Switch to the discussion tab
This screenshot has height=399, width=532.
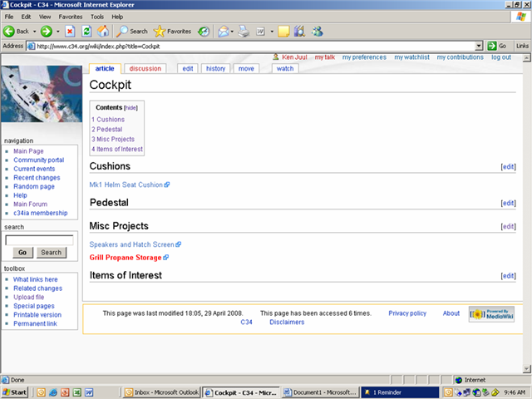pyautogui.click(x=145, y=68)
